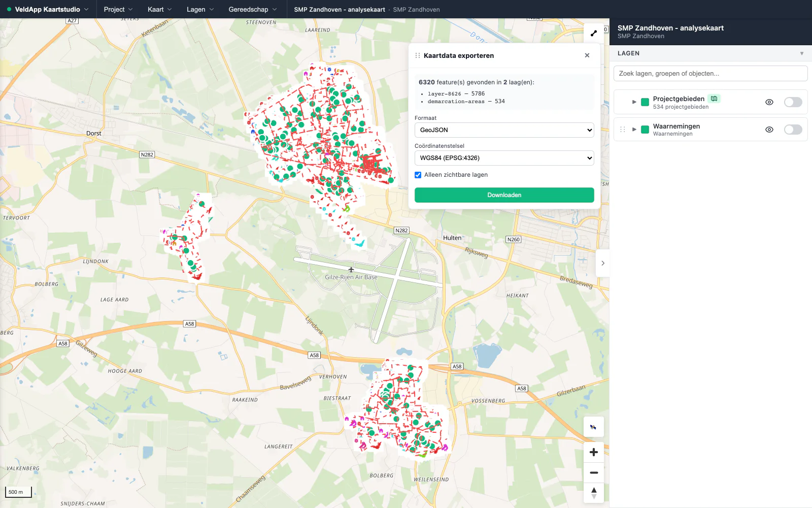Click the 500 m scale bar
Screen dimensions: 812x508
pyautogui.click(x=18, y=492)
